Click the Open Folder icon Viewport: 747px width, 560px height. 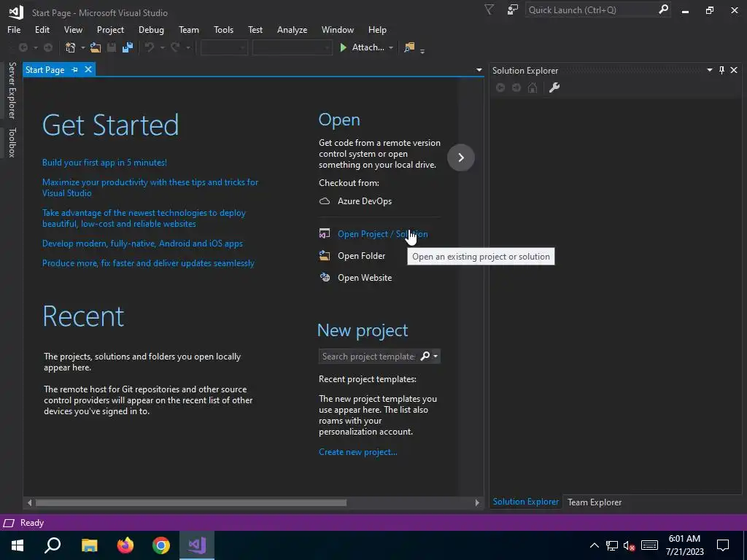(325, 256)
